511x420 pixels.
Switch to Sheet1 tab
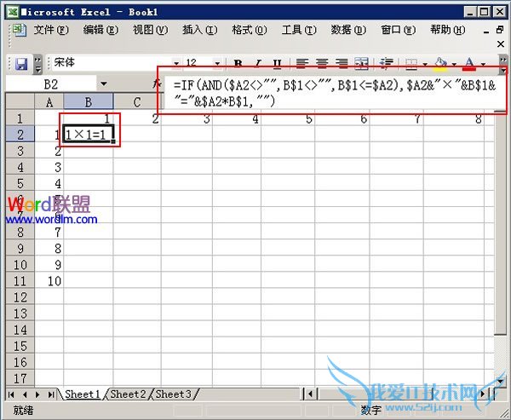tap(82, 394)
